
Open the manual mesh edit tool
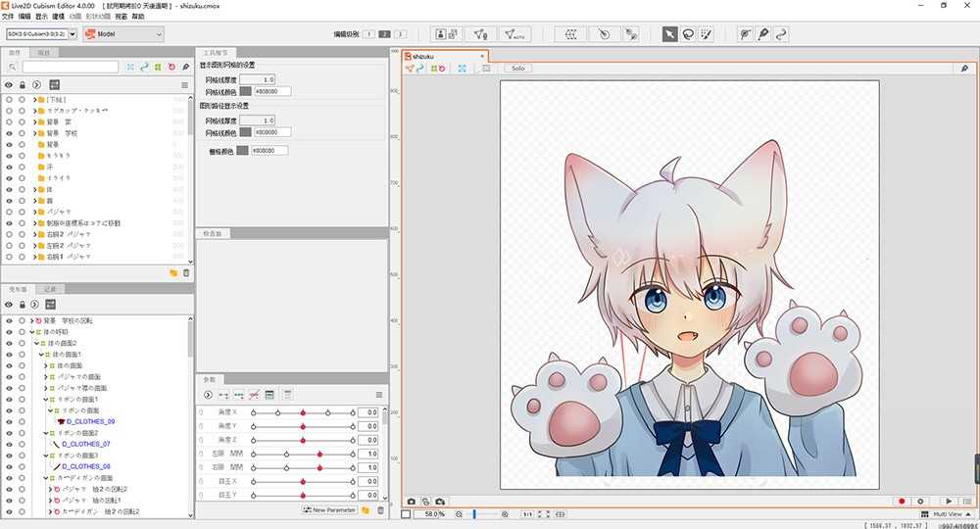tap(480, 34)
